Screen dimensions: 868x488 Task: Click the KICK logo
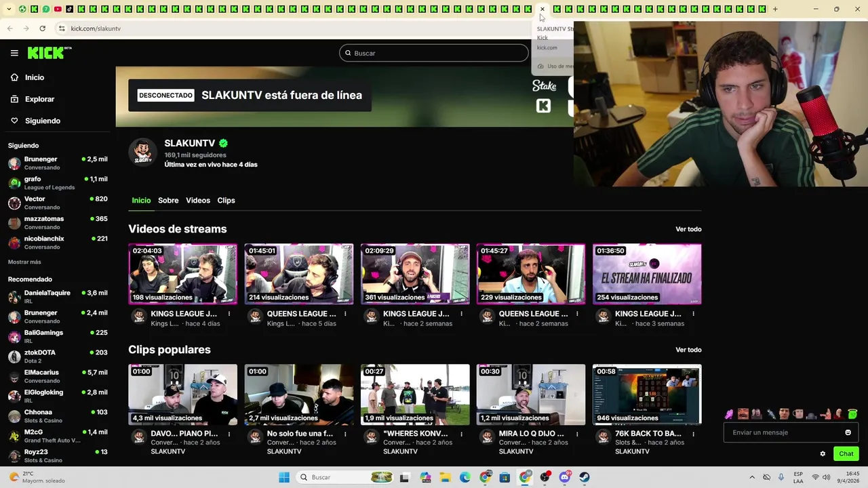[x=50, y=53]
